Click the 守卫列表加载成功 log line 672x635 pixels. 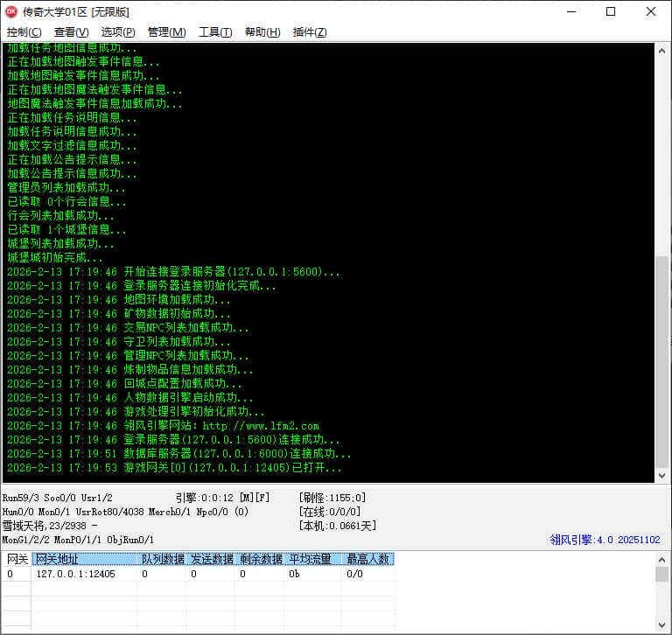click(x=119, y=342)
